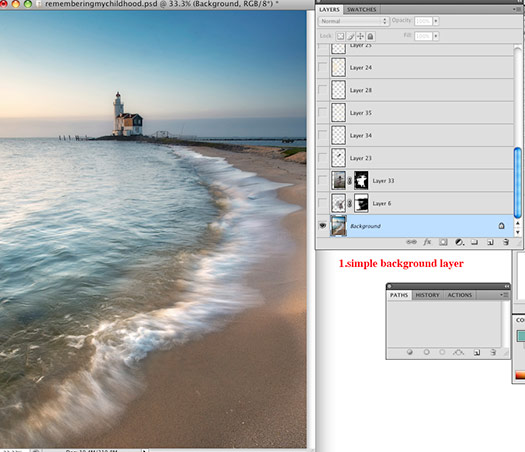Image resolution: width=525 pixels, height=452 pixels.
Task: Click the Background layer lock icon
Action: pyautogui.click(x=501, y=226)
